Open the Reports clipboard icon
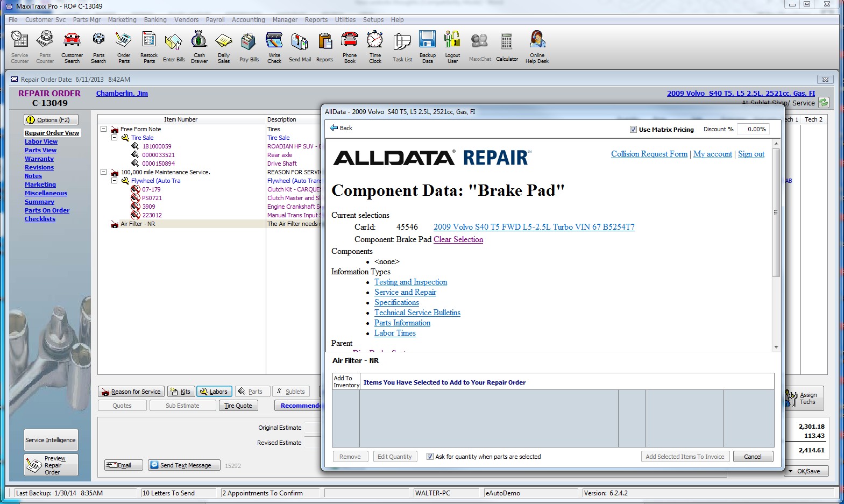This screenshot has width=844, height=504. pyautogui.click(x=324, y=47)
